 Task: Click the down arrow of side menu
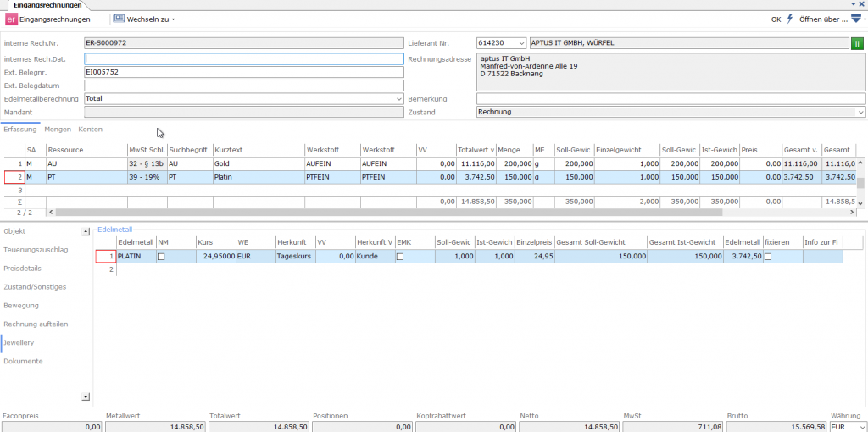click(86, 396)
